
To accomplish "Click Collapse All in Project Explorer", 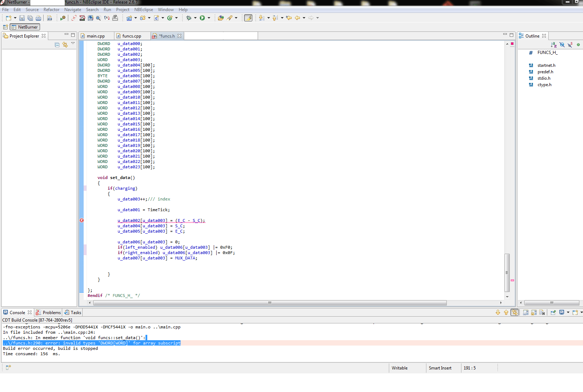I will tap(57, 45).
